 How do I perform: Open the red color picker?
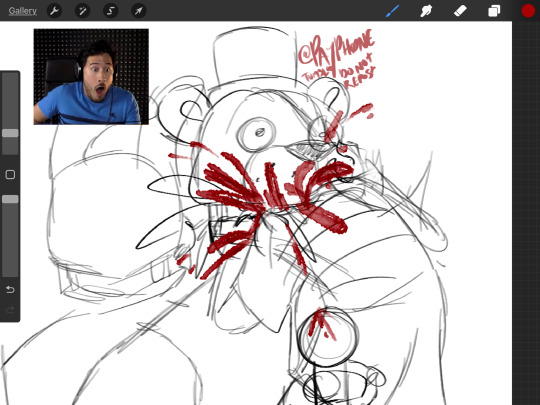point(528,11)
